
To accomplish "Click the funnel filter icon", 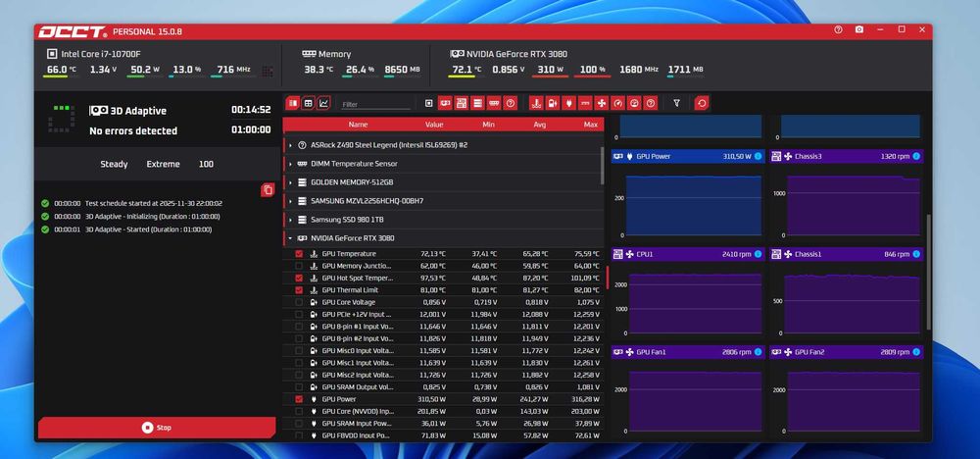I will coord(676,103).
